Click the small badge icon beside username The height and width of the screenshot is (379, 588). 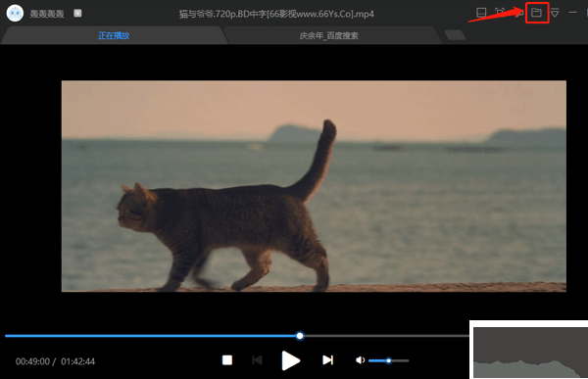pyautogui.click(x=77, y=13)
